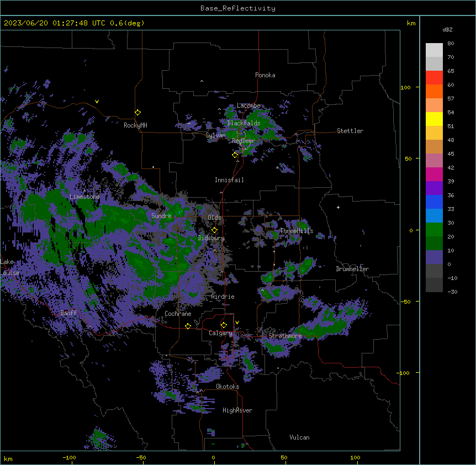The width and height of the screenshot is (476, 465).
Task: Select the Strathmore label
Action: (285, 336)
